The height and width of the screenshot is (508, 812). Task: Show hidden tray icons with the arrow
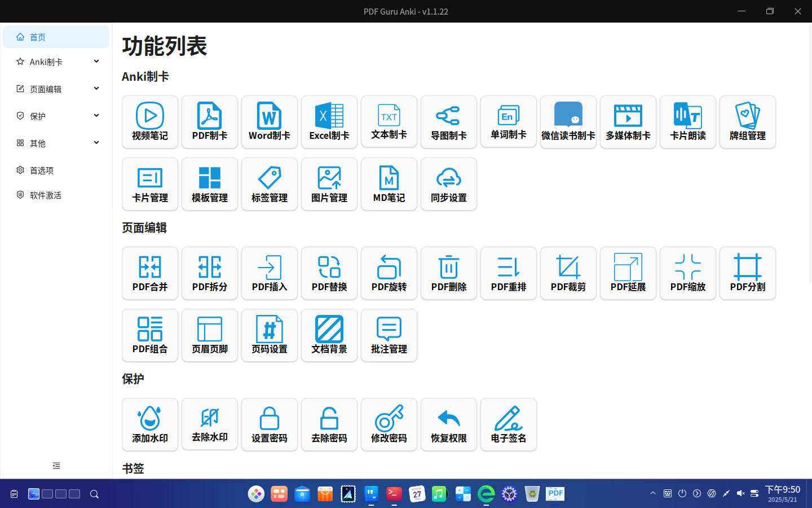tap(653, 493)
